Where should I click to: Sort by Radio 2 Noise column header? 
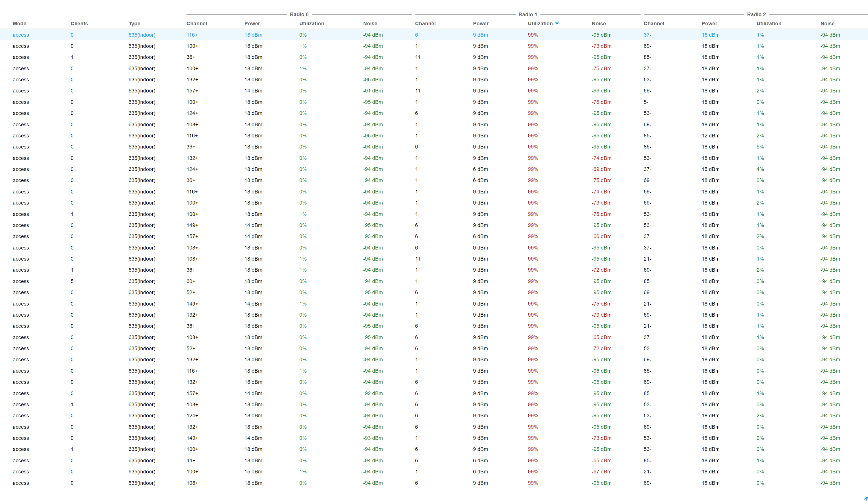click(827, 23)
